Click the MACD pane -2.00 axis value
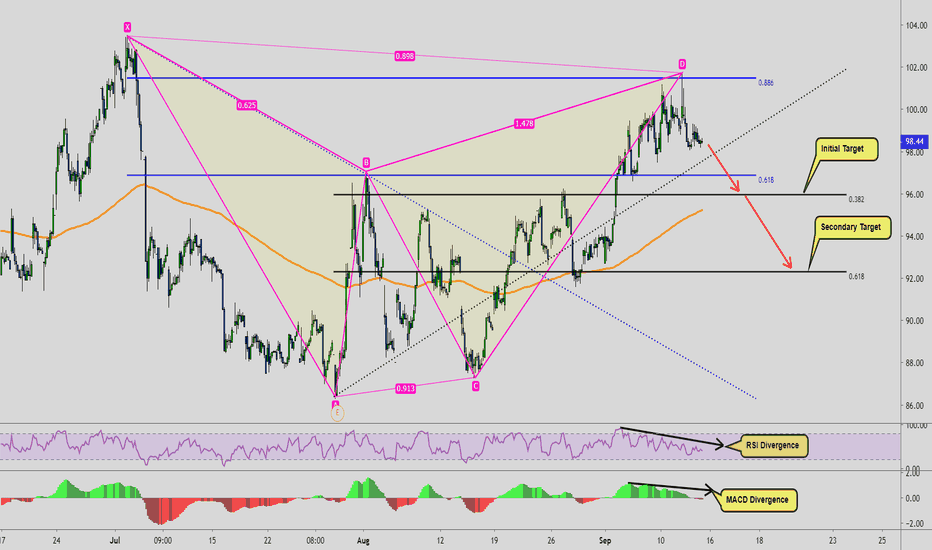This screenshot has width=932, height=550. pyautogui.click(x=913, y=524)
